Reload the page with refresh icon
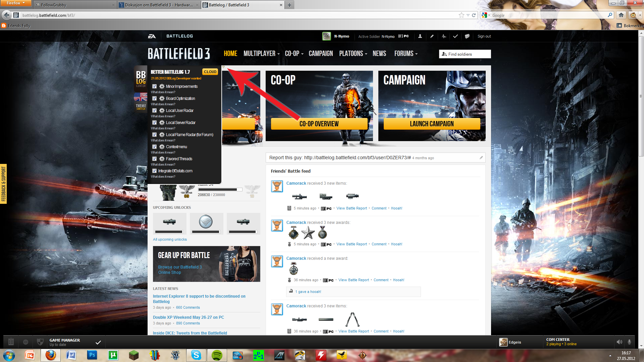Screen dimensions: 644x362 [474, 15]
